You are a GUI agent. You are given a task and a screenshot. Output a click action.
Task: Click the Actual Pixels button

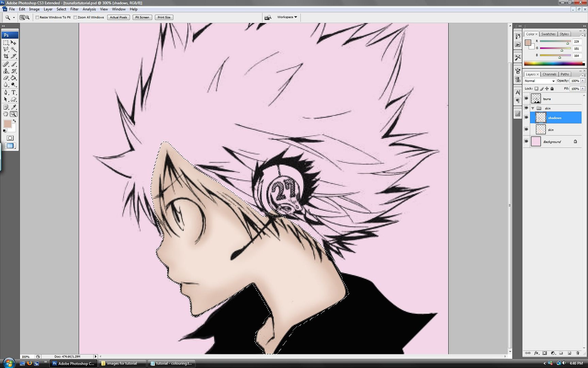coord(118,17)
